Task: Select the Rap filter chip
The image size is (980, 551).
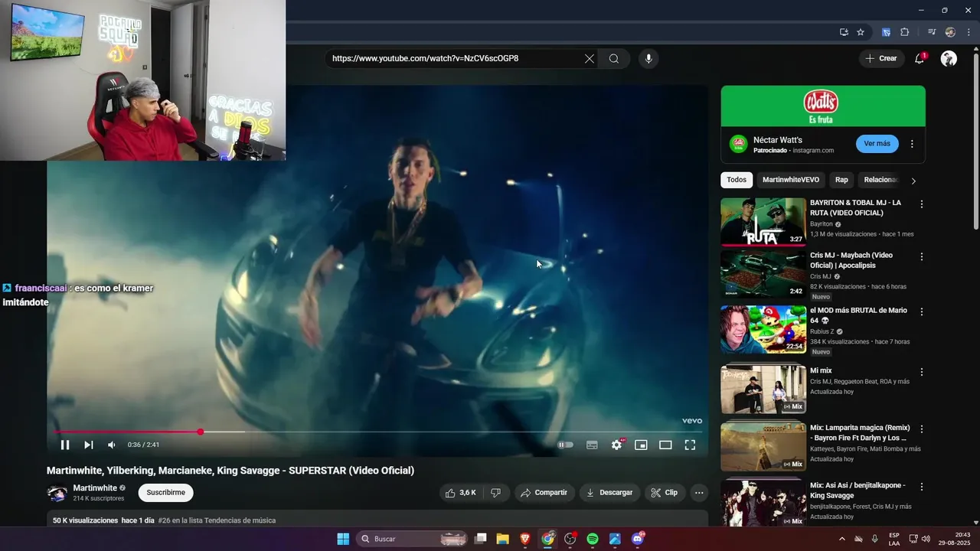Action: point(841,180)
